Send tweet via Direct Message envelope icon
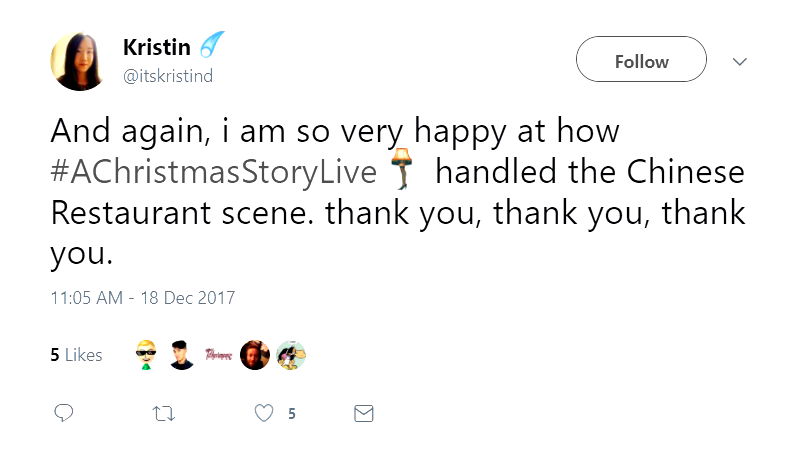800x460 pixels. tap(364, 413)
